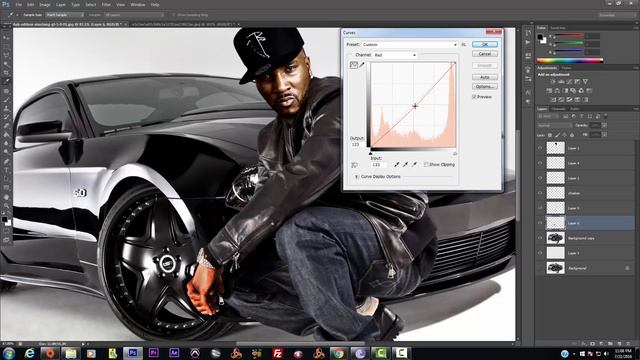Select the Horizontal Type tool

point(6,170)
